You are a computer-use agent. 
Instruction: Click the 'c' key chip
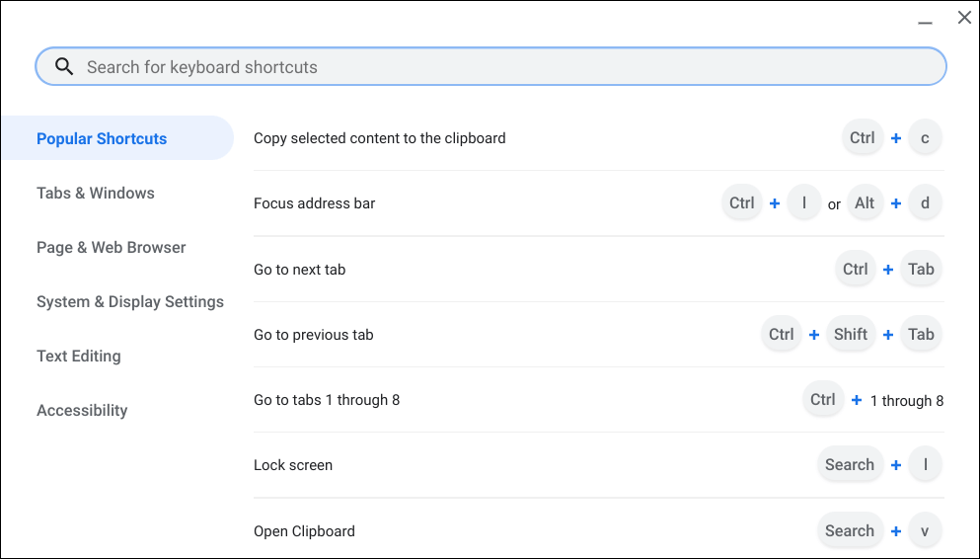pyautogui.click(x=925, y=138)
